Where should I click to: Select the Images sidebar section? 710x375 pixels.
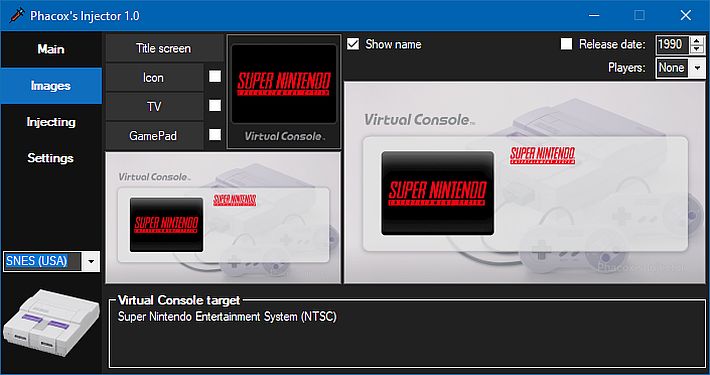[51, 86]
